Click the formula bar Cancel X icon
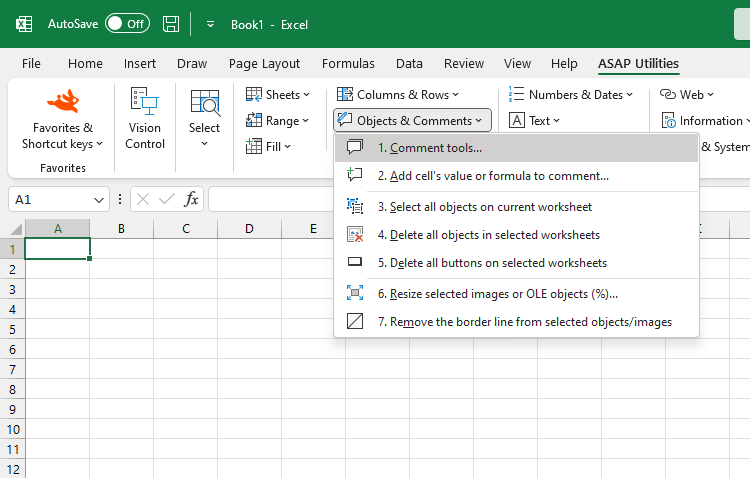Screen dimensions: 750x478 (x=143, y=199)
